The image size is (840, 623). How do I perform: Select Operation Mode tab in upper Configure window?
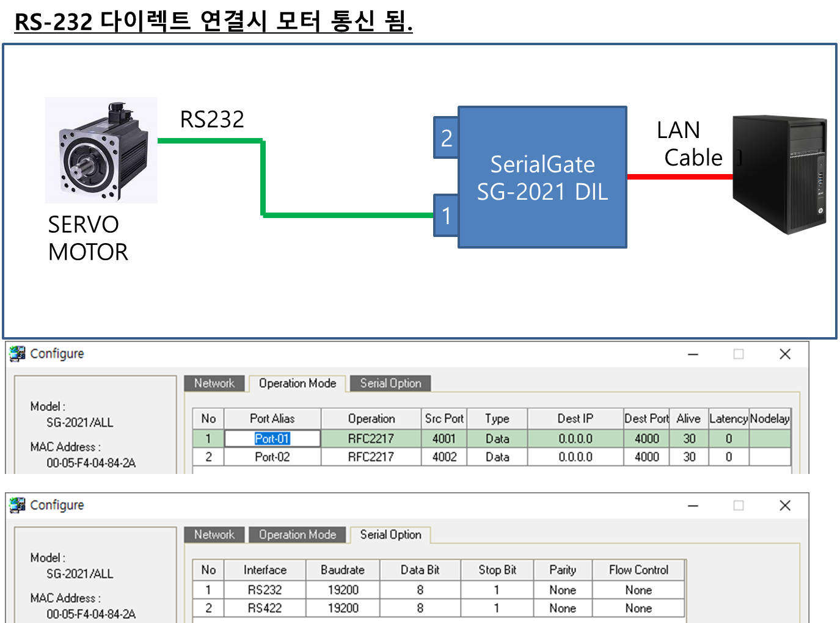pos(298,383)
